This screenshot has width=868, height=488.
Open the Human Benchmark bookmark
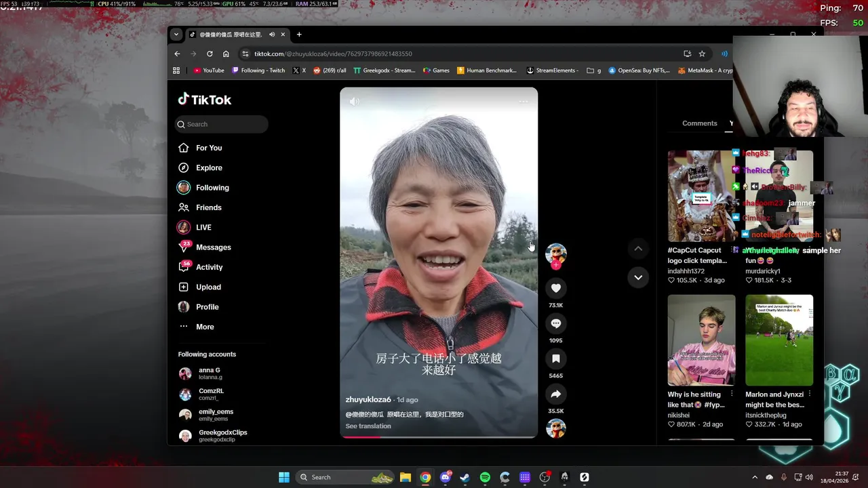(487, 70)
